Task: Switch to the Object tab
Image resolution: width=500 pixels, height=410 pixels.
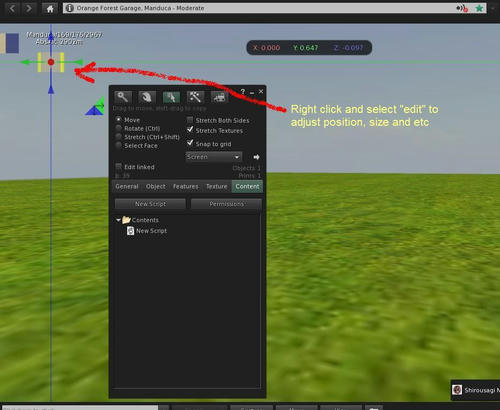Action: pyautogui.click(x=156, y=186)
